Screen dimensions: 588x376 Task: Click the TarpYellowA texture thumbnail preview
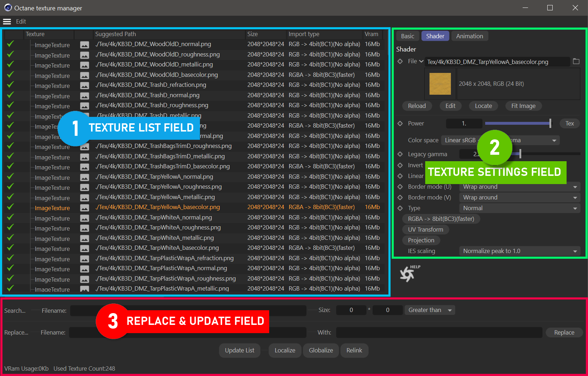coord(440,84)
